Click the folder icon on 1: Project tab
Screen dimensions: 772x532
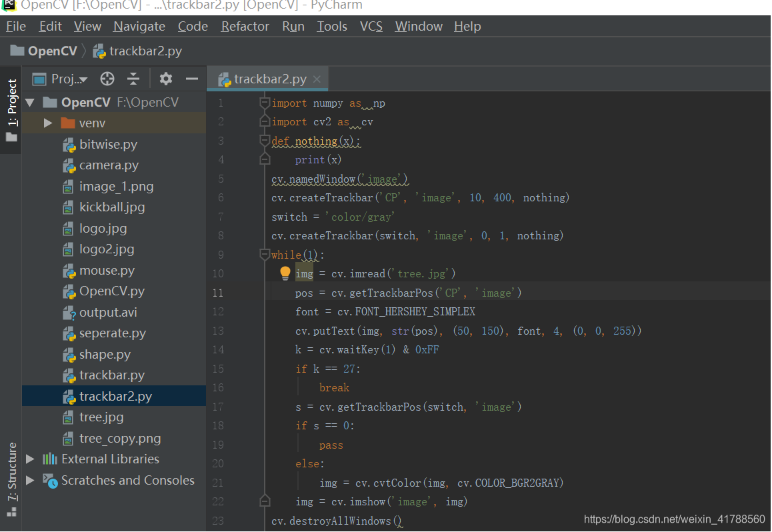tap(11, 137)
